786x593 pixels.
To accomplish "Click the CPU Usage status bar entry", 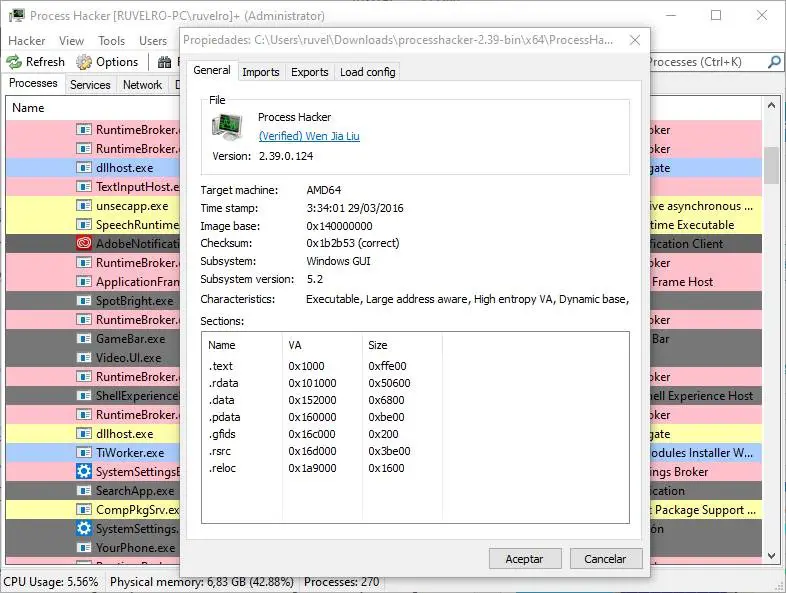I will tap(51, 582).
